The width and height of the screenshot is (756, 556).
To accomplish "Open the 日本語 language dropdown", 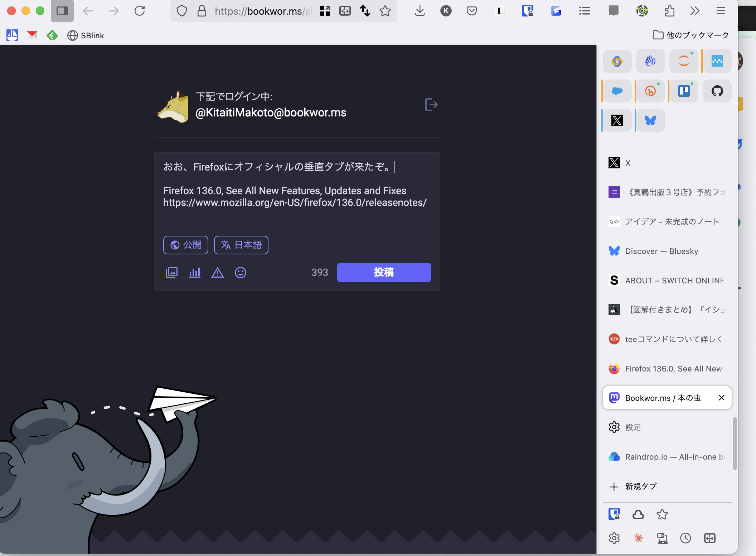I will click(241, 245).
